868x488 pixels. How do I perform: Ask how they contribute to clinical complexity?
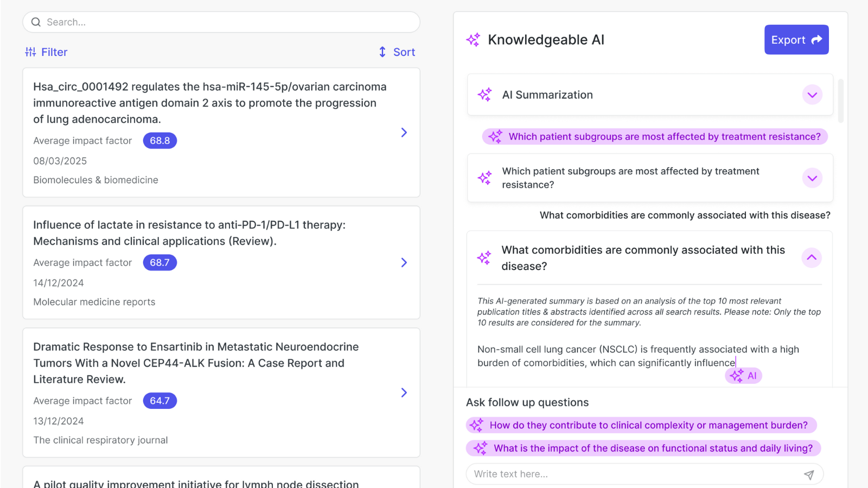641,425
